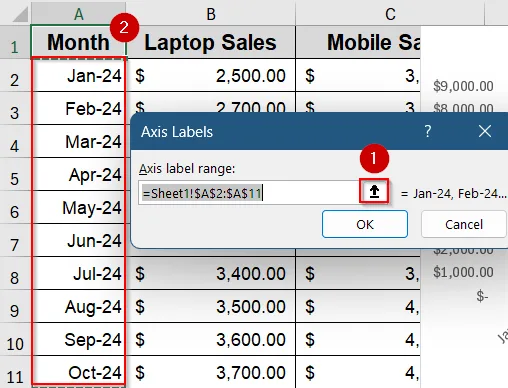
Task: Select row 3 header
Action: point(14,108)
